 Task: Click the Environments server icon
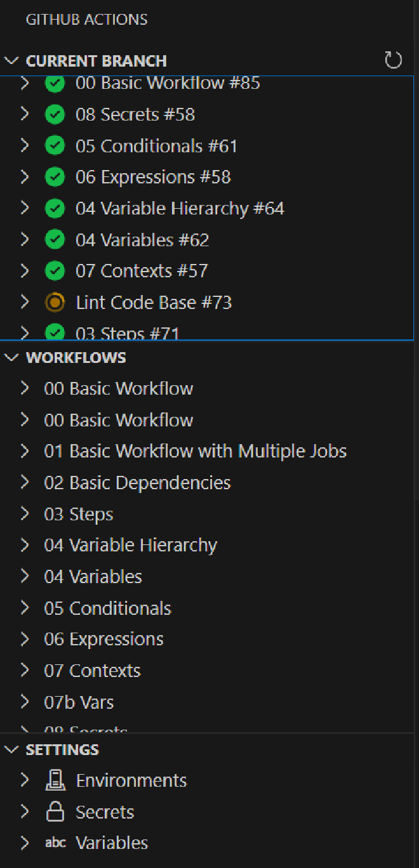click(x=55, y=780)
